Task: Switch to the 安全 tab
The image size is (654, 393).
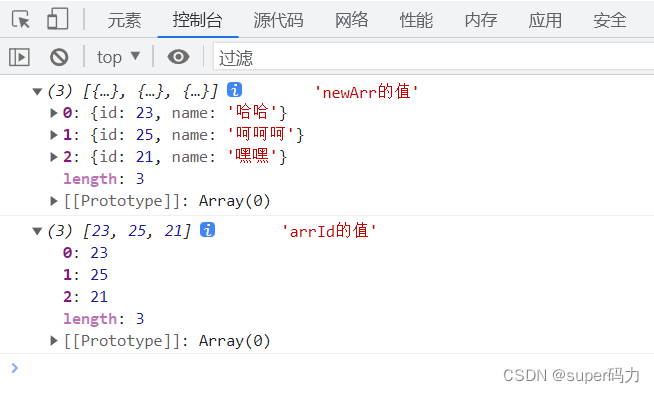Action: [x=610, y=20]
